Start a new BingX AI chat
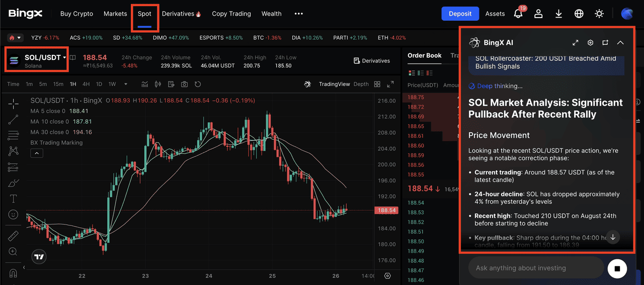Image resolution: width=644 pixels, height=285 pixels. (x=605, y=43)
